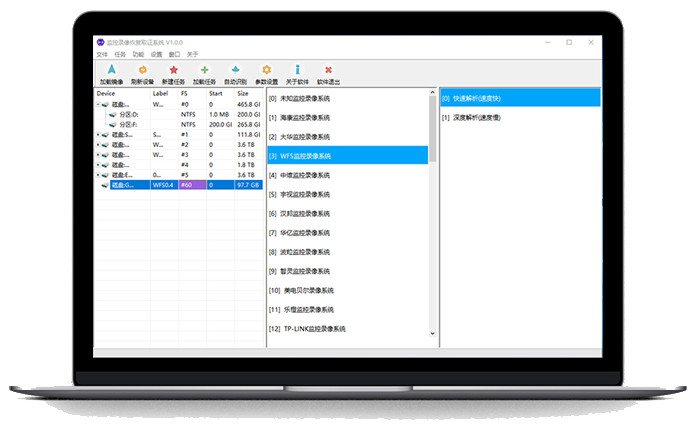Expand the disk #1 row with size 111.8 GB
The height and width of the screenshot is (431, 696).
coord(98,134)
